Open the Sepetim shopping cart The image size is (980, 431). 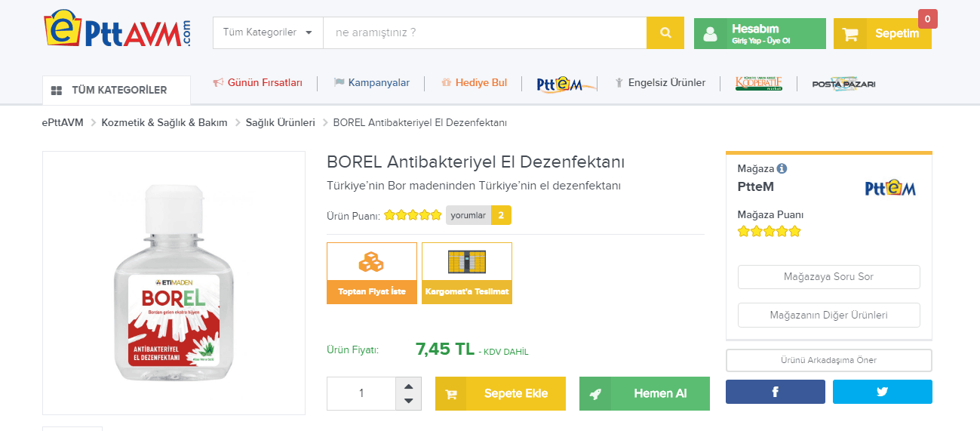882,34
